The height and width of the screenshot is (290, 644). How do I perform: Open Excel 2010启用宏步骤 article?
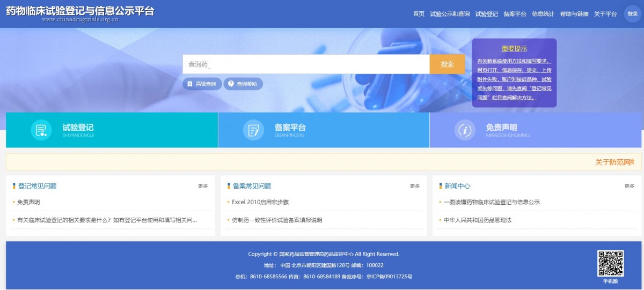click(260, 202)
